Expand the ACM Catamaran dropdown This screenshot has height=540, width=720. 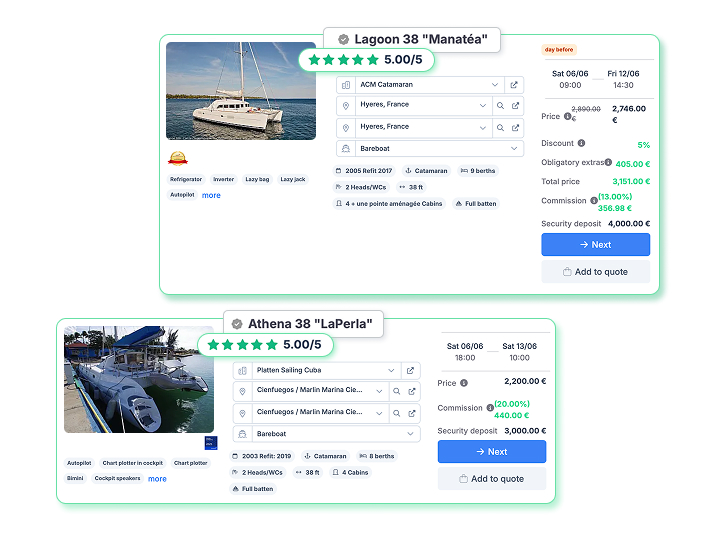[495, 85]
